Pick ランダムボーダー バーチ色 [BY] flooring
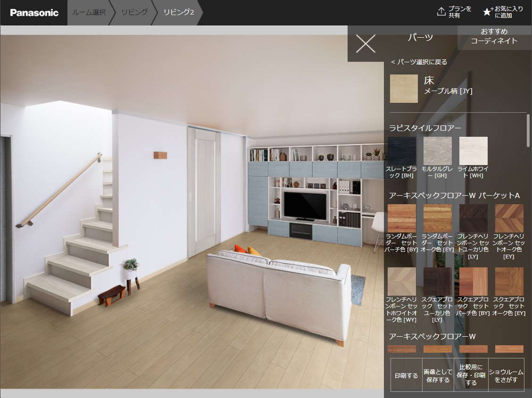 click(401, 218)
